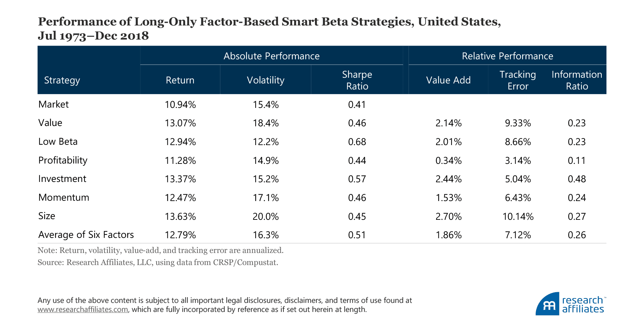This screenshot has width=644, height=325.
Task: Select the Market row label
Action: pos(53,105)
